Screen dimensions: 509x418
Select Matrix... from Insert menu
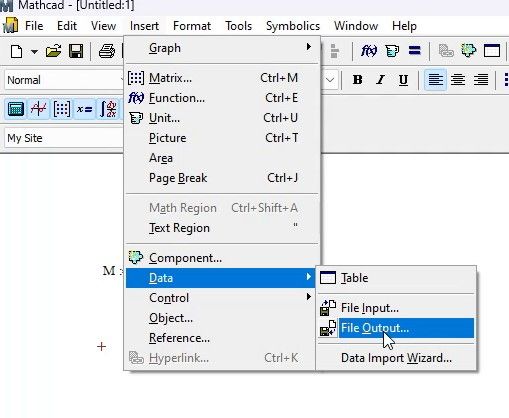click(x=220, y=78)
